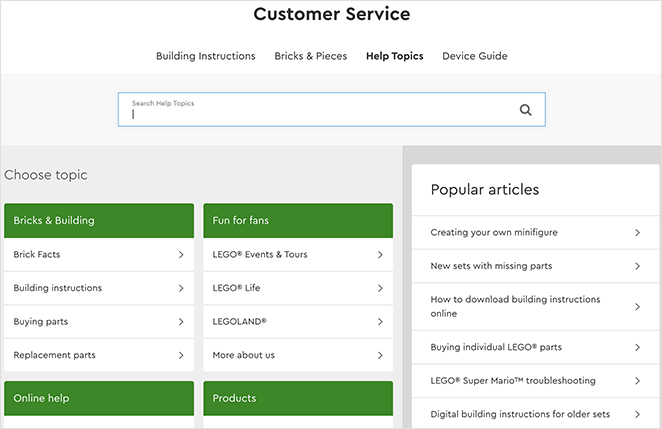Open LEGO Events & Tours topic

[x=298, y=255]
